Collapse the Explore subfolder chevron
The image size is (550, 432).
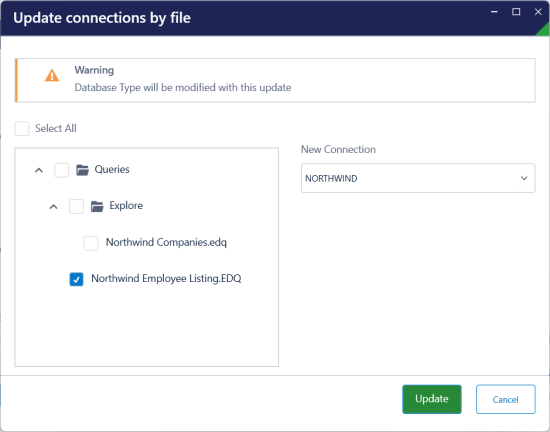[x=53, y=207]
